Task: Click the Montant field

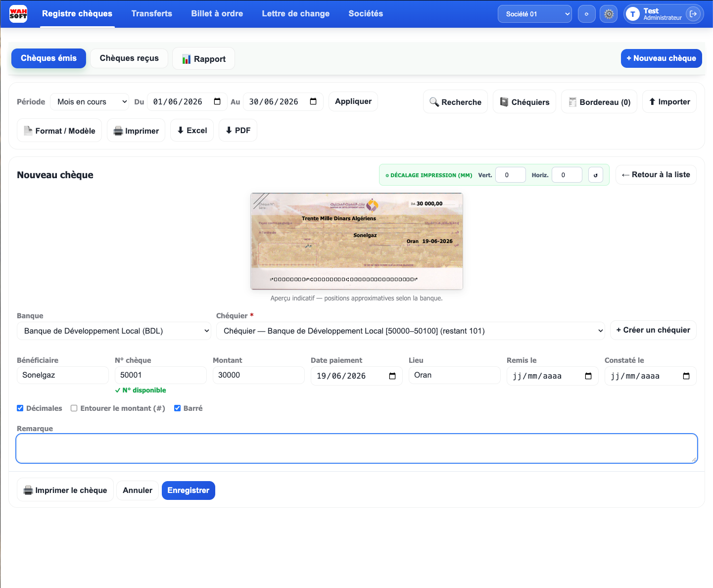Action: point(258,375)
